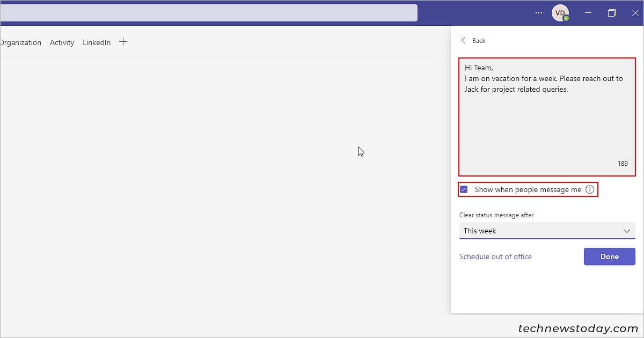The width and height of the screenshot is (644, 338).
Task: Switch to the Activity tab
Action: click(x=62, y=42)
